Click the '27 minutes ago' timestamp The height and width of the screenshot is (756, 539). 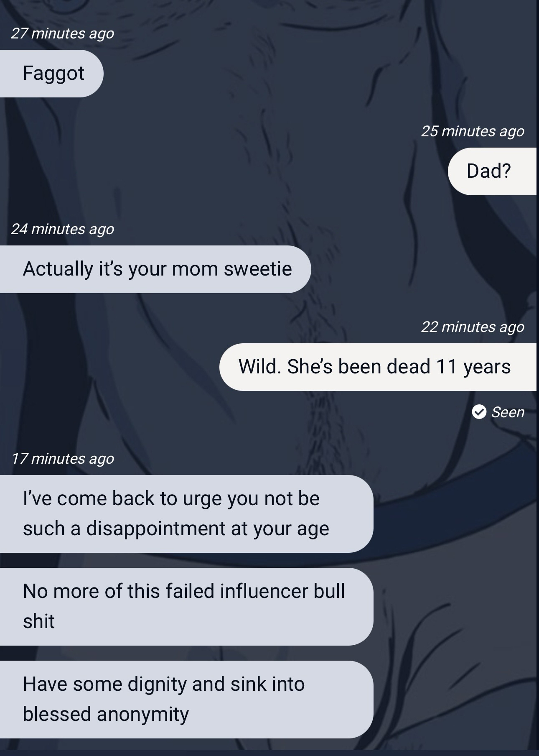pos(62,33)
